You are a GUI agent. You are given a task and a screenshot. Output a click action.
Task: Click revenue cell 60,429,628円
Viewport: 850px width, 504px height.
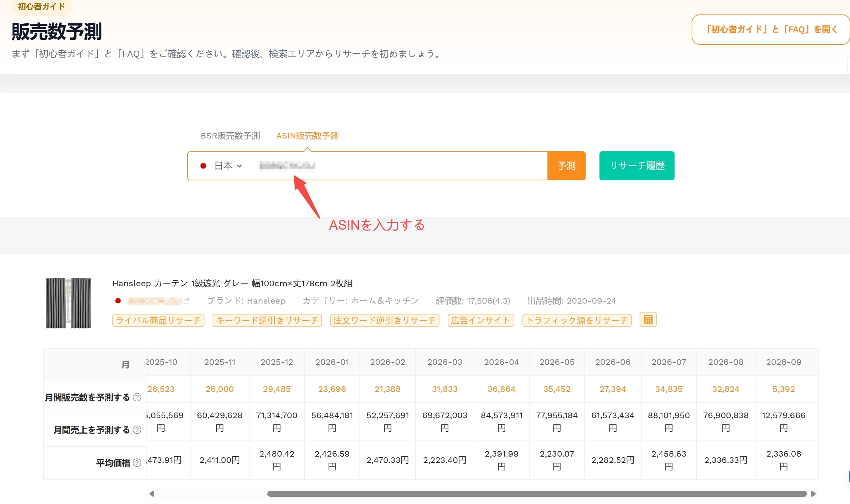tap(220, 421)
